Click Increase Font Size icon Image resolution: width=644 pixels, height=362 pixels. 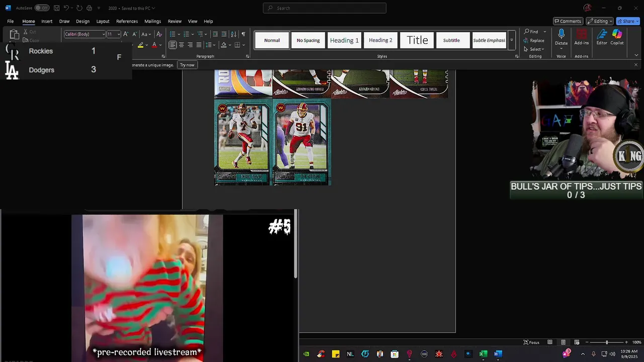[x=126, y=34]
